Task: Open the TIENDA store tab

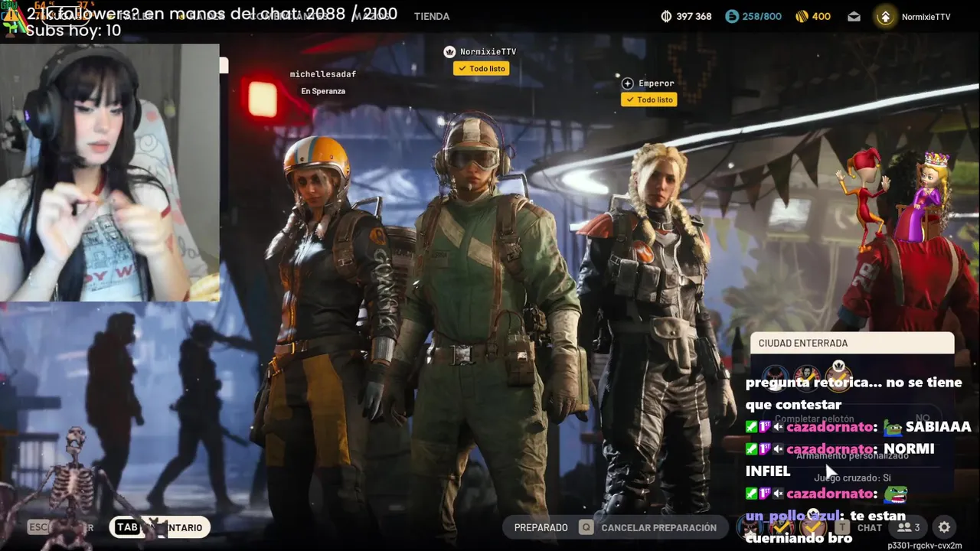Action: (432, 16)
